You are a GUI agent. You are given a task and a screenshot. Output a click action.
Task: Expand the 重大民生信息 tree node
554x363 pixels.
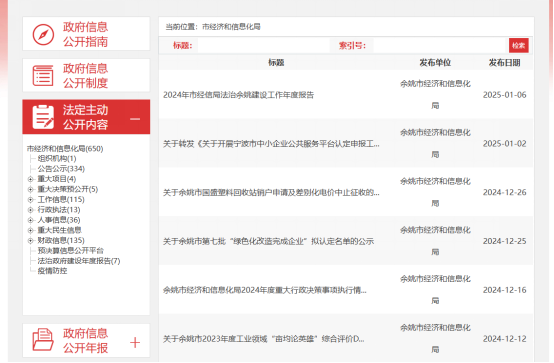[x=30, y=230]
